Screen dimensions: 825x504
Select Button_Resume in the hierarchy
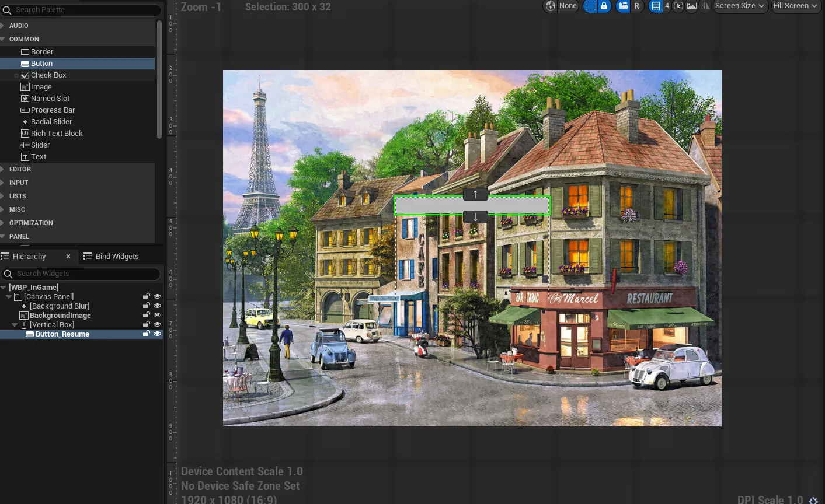click(x=62, y=334)
